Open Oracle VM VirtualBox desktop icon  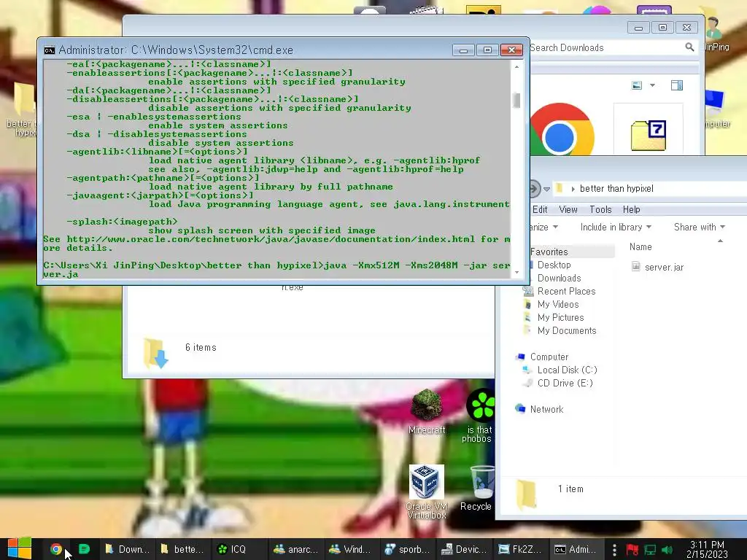(427, 491)
